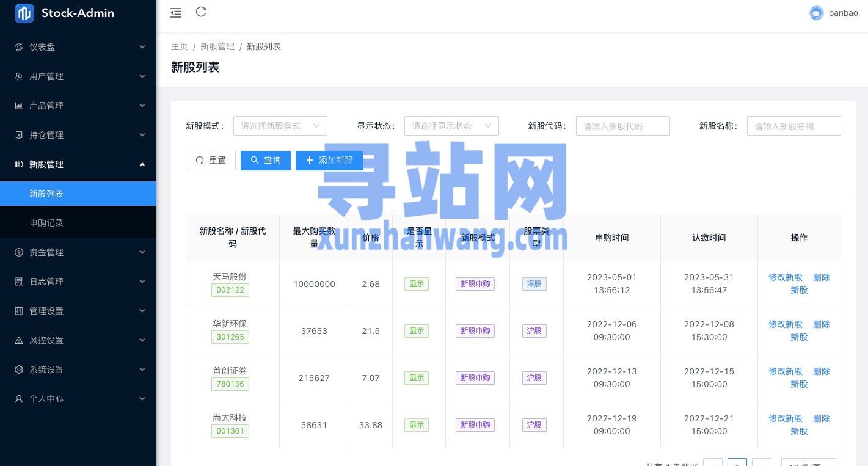
Task: Expand the 仪表盘 menu chevron
Action: point(142,47)
